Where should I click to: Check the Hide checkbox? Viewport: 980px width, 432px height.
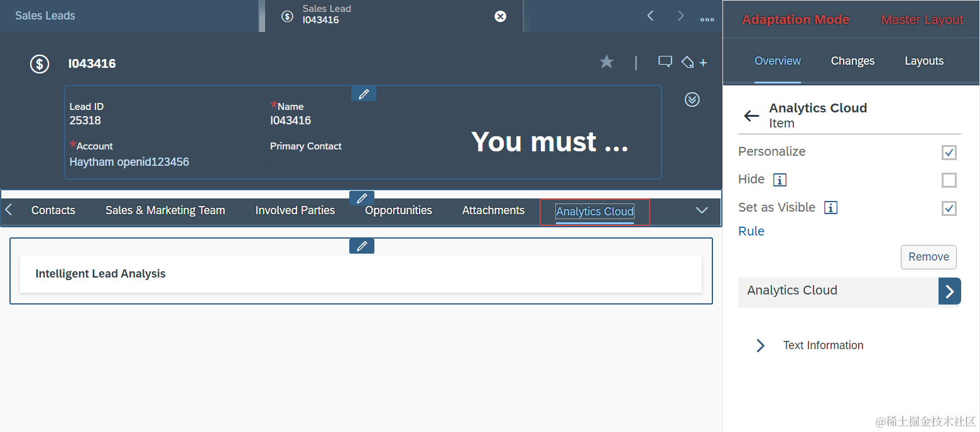(949, 180)
